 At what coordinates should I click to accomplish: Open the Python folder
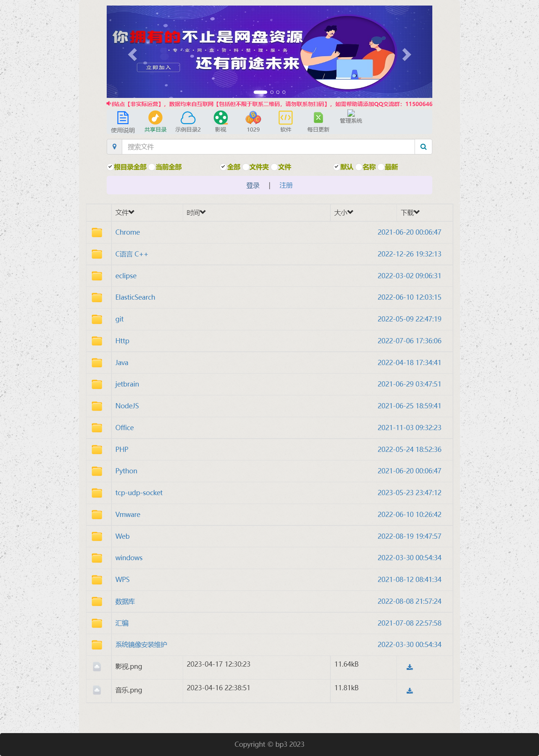tap(126, 471)
